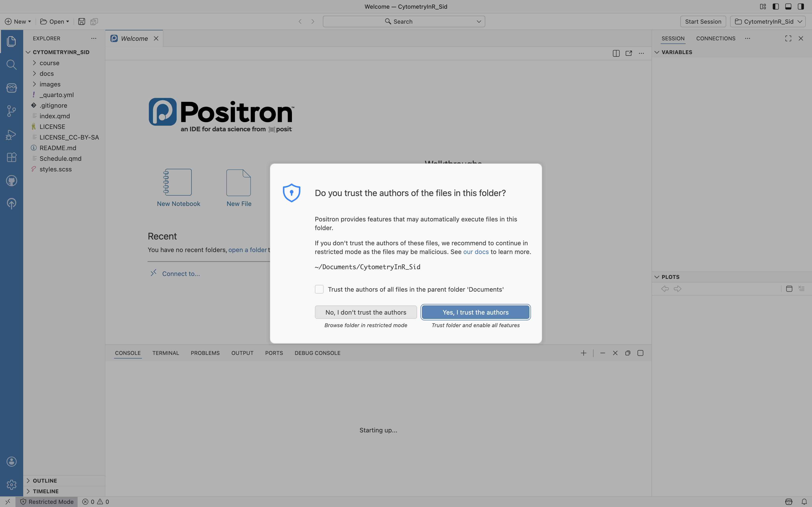Click Yes, I trust the authors

pos(475,312)
